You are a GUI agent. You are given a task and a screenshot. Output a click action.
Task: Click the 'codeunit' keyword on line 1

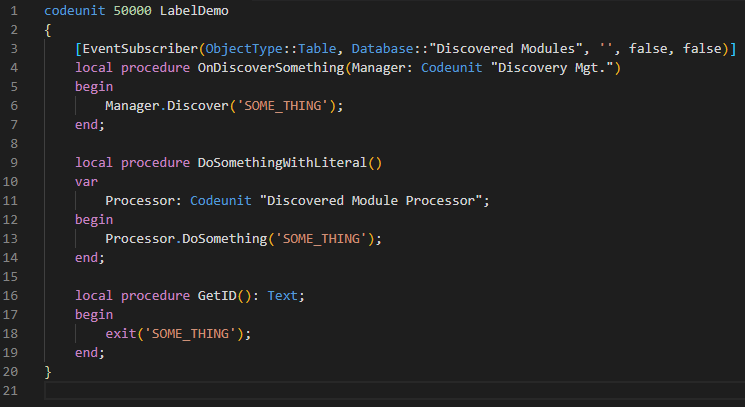tap(75, 10)
